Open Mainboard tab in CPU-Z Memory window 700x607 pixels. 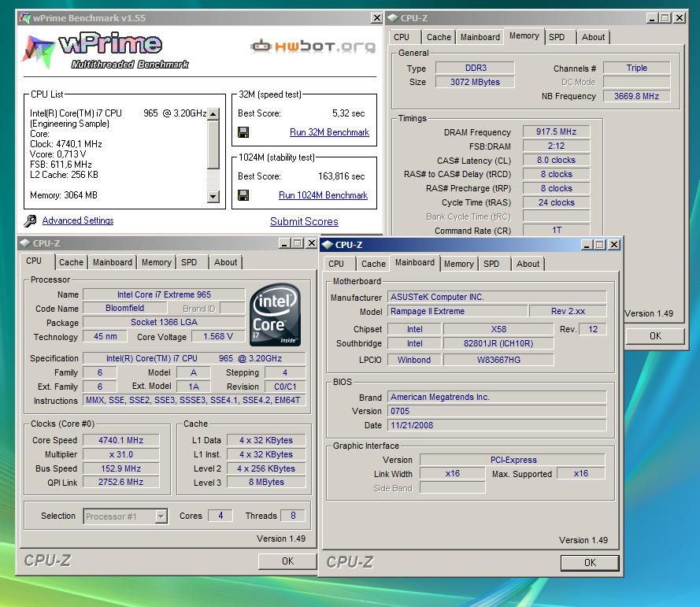(x=480, y=37)
